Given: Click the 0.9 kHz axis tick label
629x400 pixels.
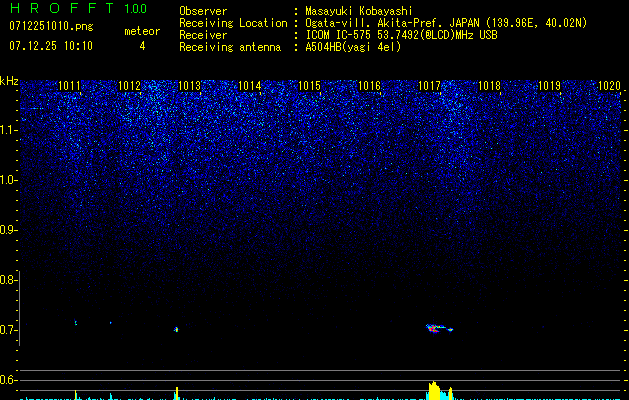Looking at the screenshot, I should (8, 230).
